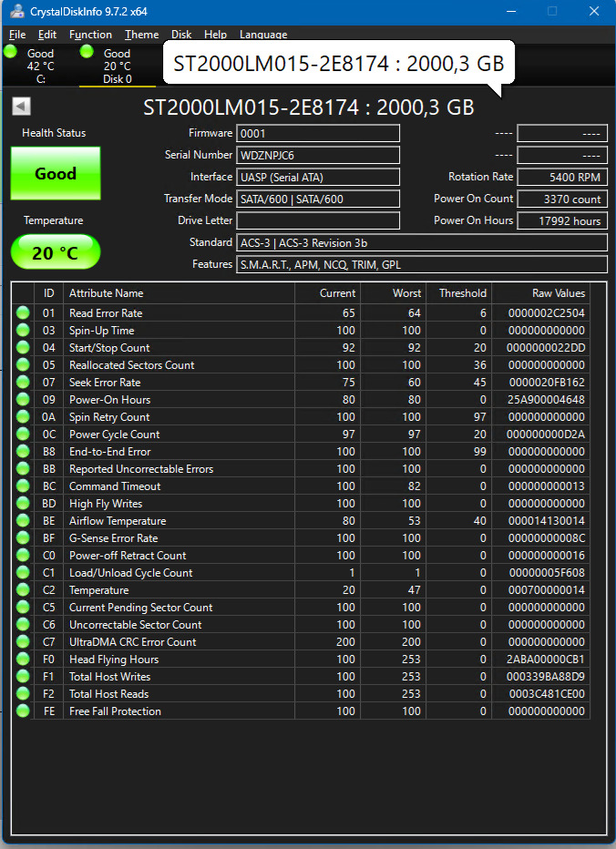This screenshot has width=616, height=849.
Task: Click status dot for Command Timeout
Action: click(23, 486)
